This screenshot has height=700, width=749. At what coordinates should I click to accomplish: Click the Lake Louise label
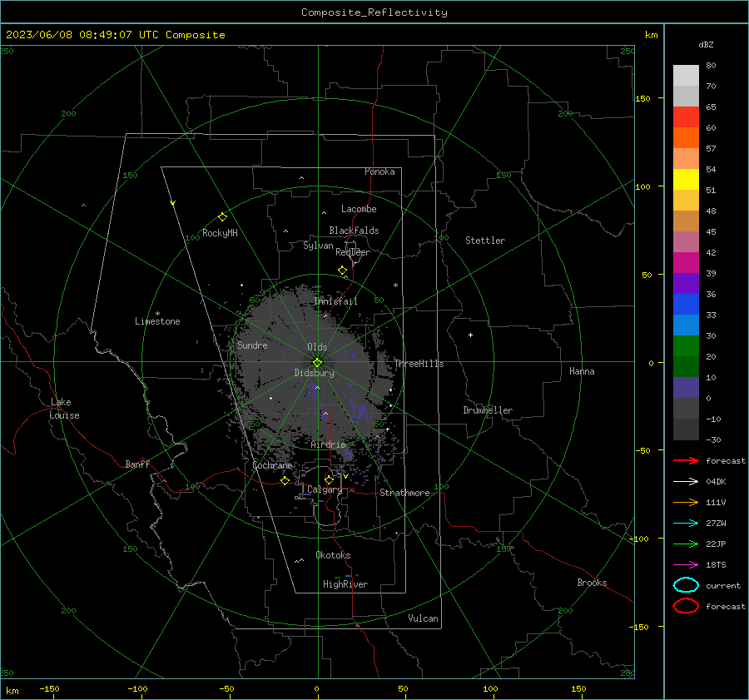click(x=64, y=409)
